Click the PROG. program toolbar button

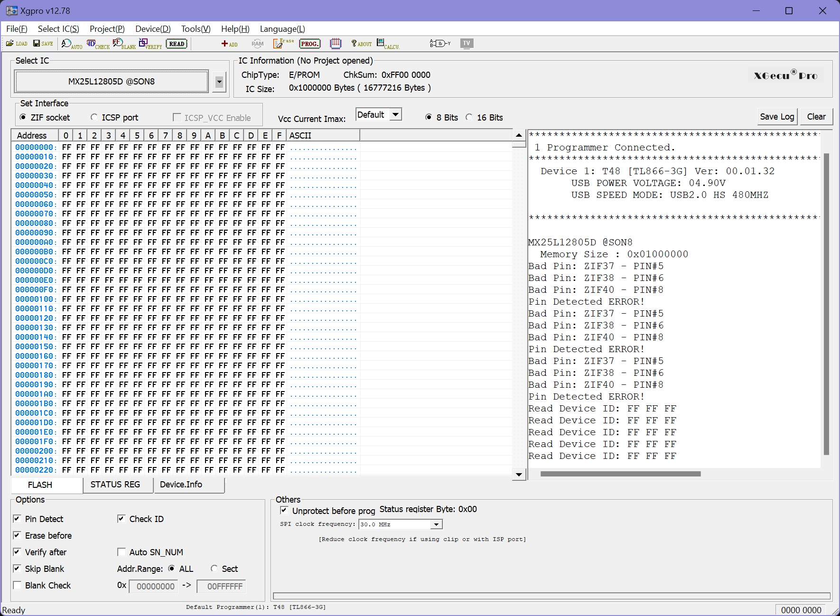click(x=310, y=44)
